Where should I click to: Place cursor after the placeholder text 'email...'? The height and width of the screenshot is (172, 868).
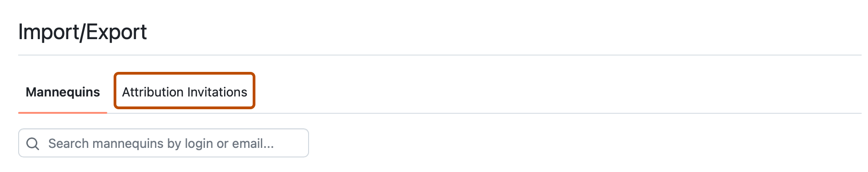[275, 144]
